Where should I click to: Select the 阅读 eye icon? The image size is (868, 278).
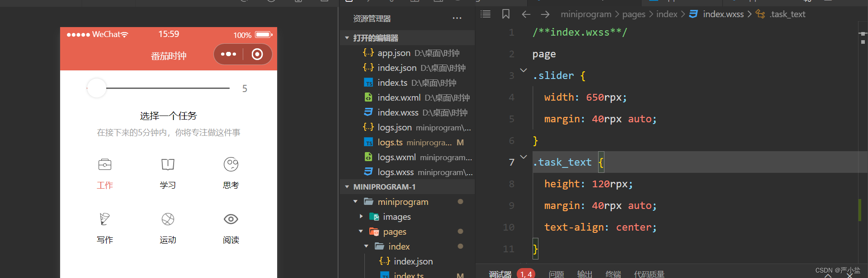coord(231,219)
